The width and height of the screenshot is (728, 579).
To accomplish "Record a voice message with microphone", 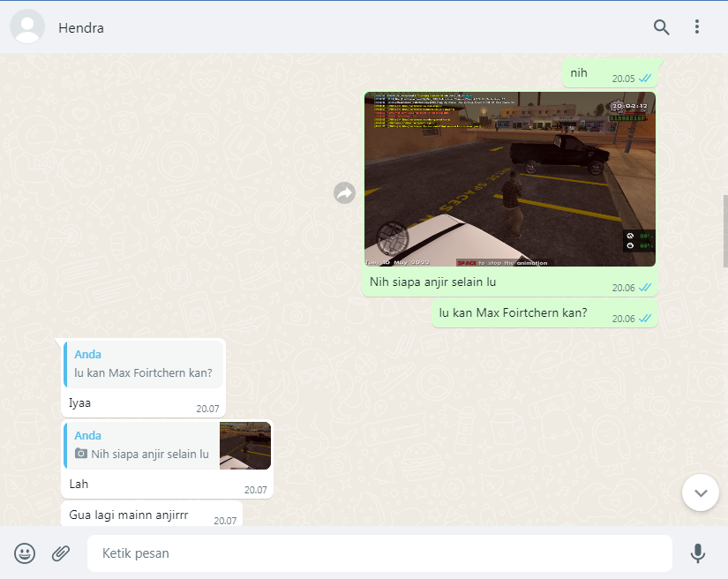I will (x=697, y=553).
